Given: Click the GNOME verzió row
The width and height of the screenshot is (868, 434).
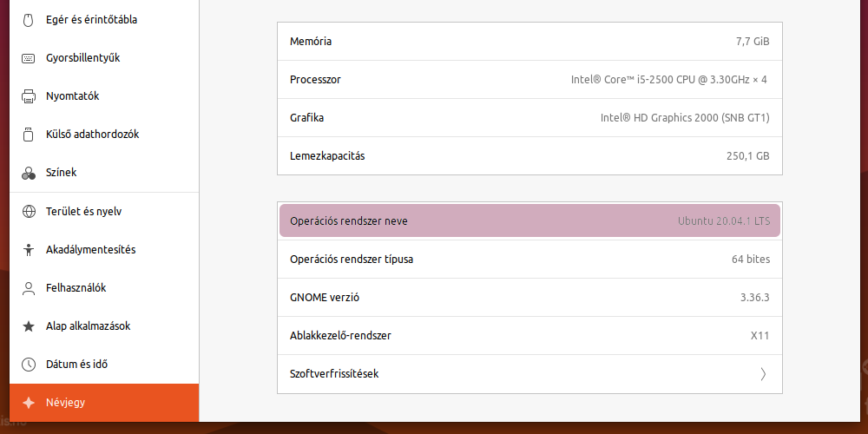Looking at the screenshot, I should (x=529, y=297).
